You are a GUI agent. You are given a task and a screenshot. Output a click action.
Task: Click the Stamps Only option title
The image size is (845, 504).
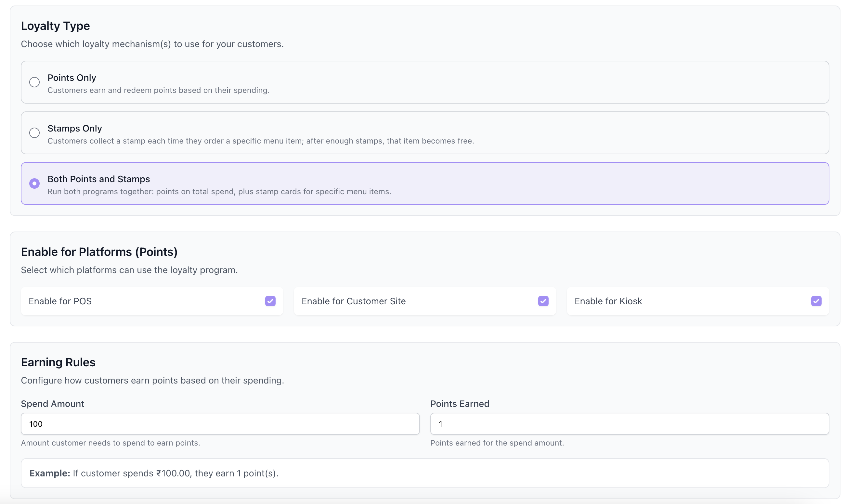click(75, 128)
